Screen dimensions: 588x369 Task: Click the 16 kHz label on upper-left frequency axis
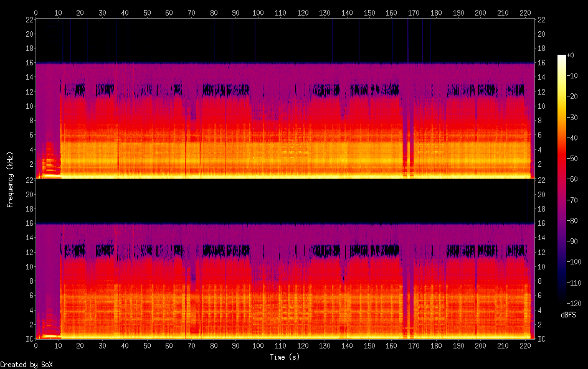click(28, 63)
